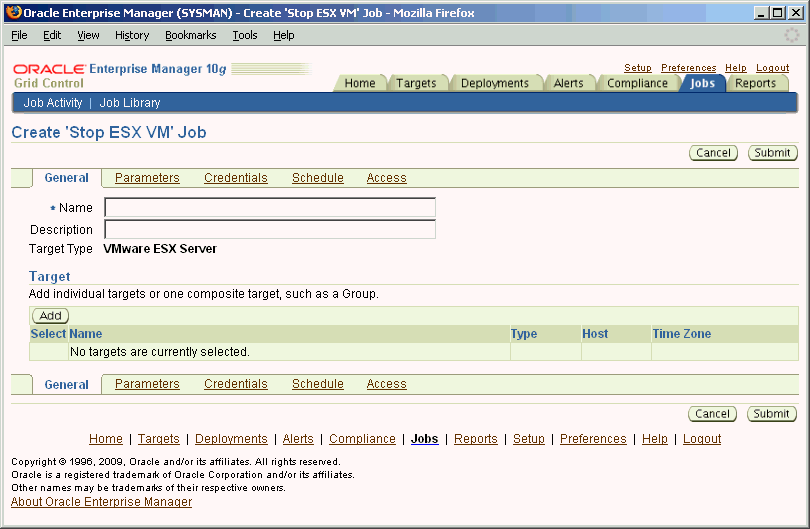
Task: Open the Job Library subtab
Action: pyautogui.click(x=130, y=103)
